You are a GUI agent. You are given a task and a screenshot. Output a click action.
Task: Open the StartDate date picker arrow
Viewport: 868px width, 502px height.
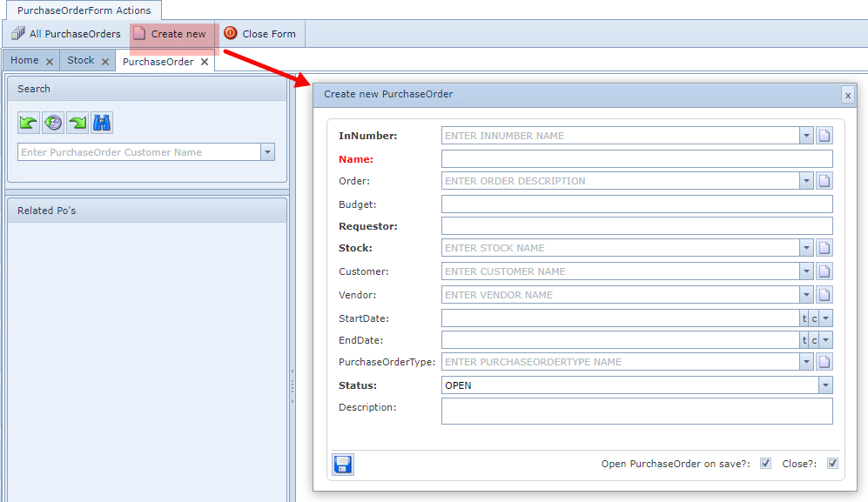(x=825, y=318)
